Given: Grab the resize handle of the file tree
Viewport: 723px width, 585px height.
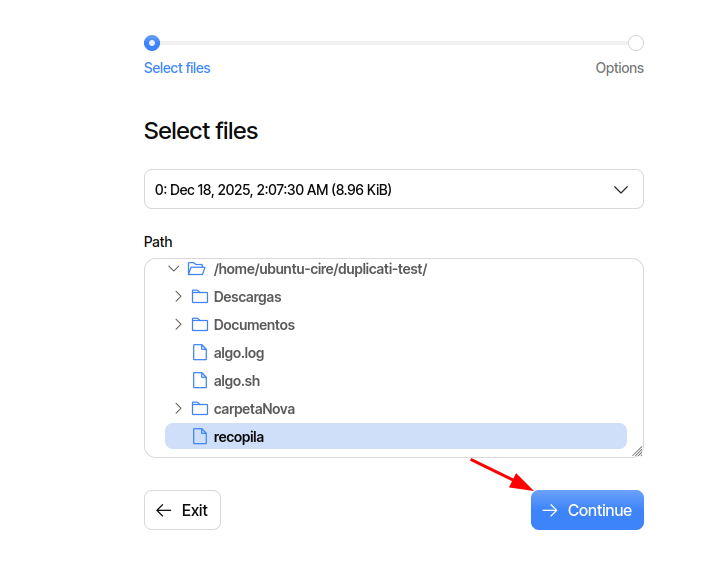Looking at the screenshot, I should 637,451.
